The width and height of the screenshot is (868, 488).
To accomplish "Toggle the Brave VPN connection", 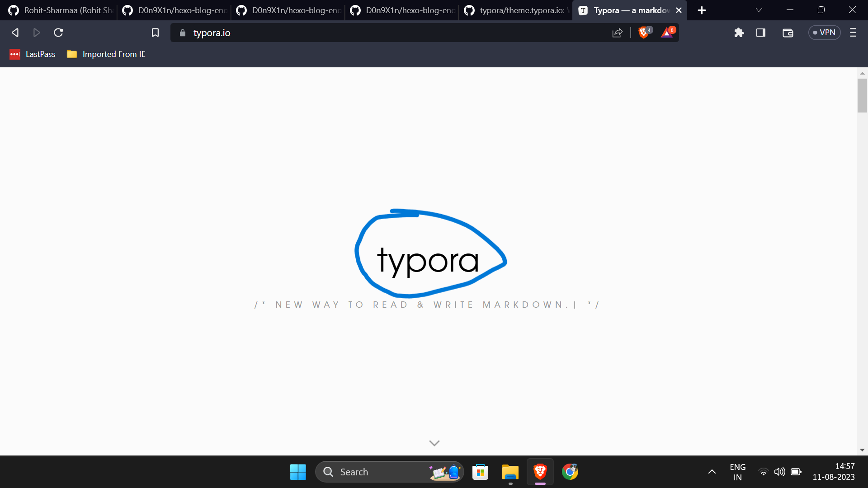I will pyautogui.click(x=824, y=32).
